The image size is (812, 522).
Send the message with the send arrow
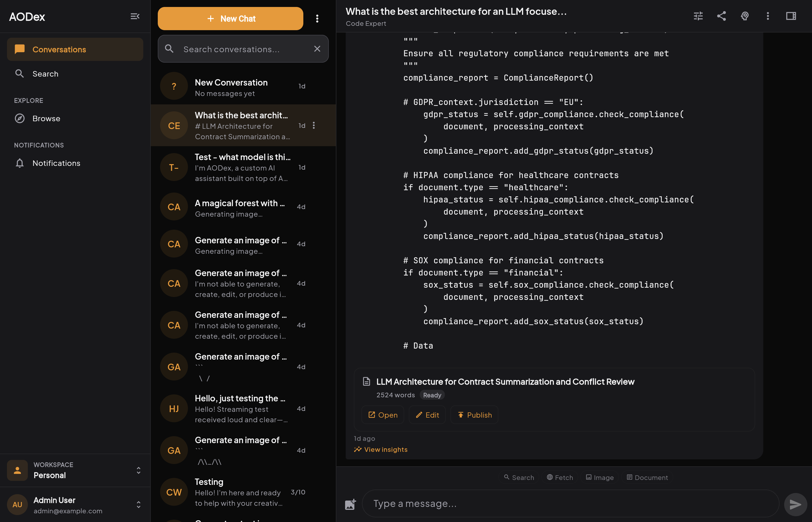(795, 504)
